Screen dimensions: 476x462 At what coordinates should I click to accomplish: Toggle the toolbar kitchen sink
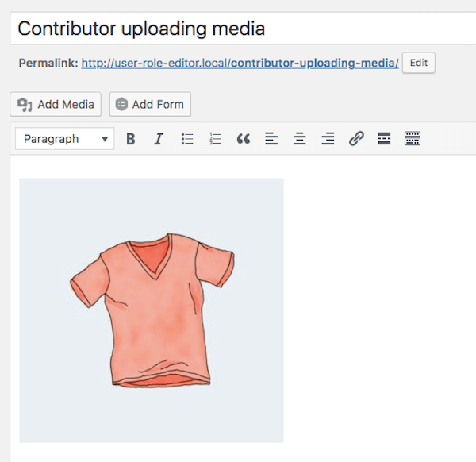tap(413, 139)
